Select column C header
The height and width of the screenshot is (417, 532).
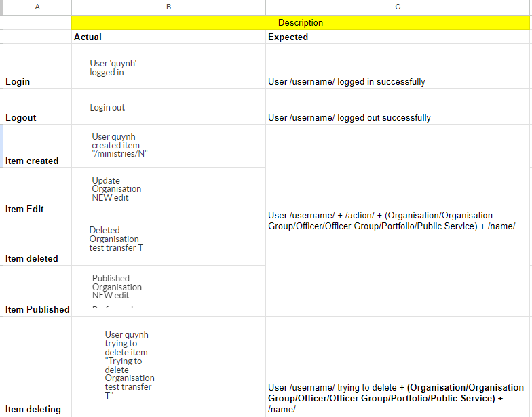click(x=398, y=7)
